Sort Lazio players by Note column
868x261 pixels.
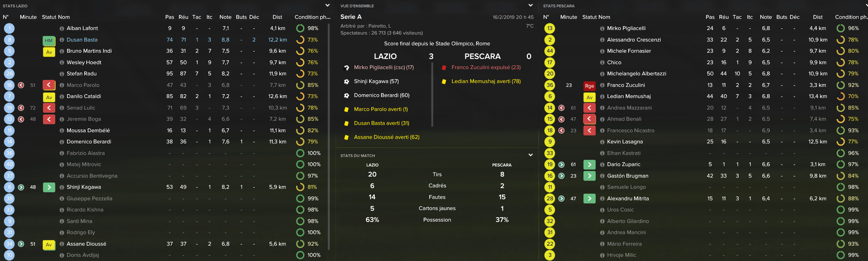(225, 17)
